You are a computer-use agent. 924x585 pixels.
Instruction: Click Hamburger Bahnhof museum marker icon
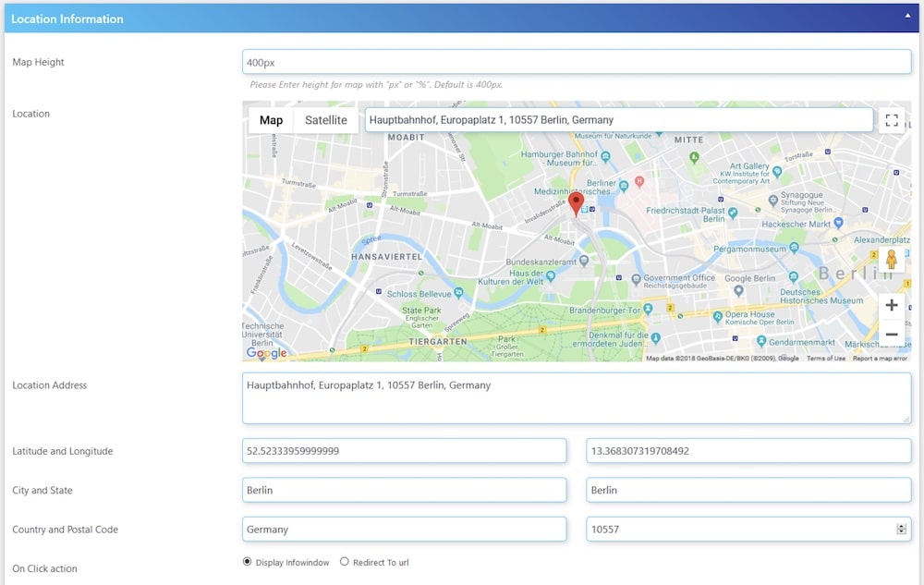click(x=606, y=157)
